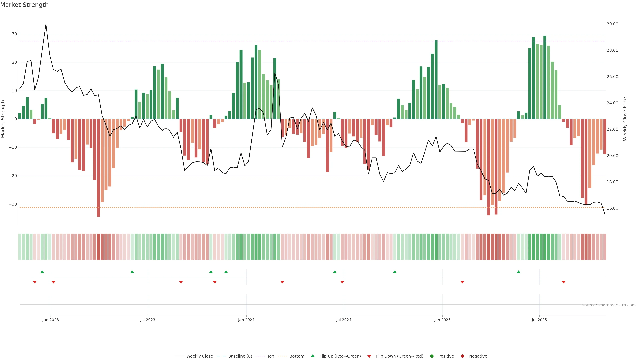The height and width of the screenshot is (362, 644).
Task: Click the Market Strength chart title
Action: (x=24, y=5)
